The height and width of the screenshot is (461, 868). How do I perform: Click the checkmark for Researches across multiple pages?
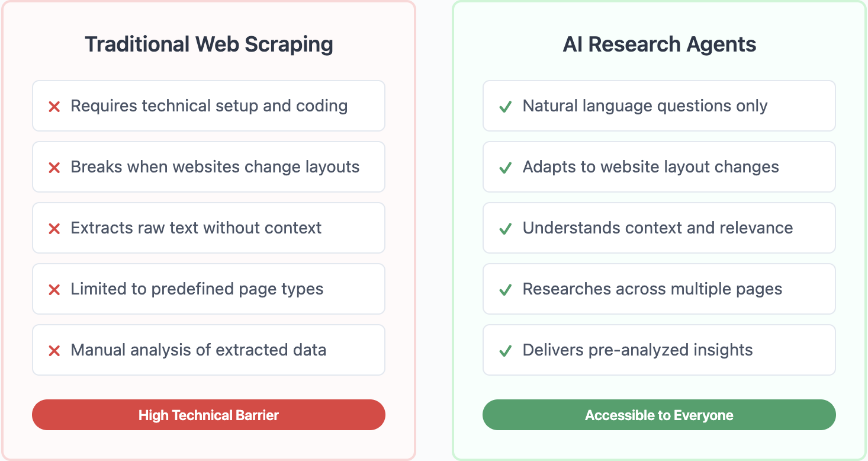(506, 290)
